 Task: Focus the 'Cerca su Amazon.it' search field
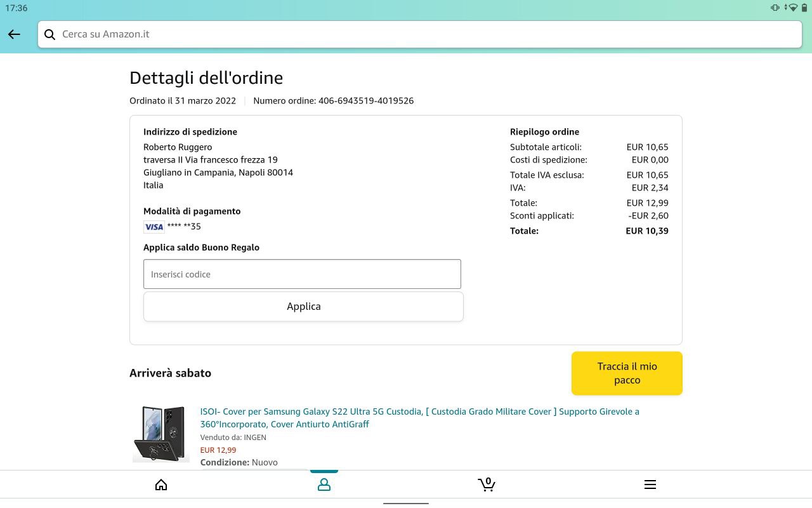pos(419,34)
